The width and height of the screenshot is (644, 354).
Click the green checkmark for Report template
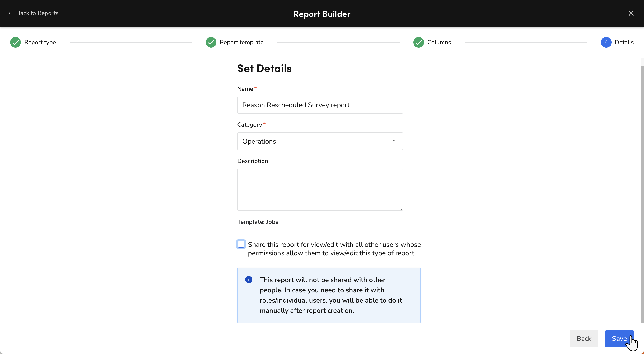[211, 42]
